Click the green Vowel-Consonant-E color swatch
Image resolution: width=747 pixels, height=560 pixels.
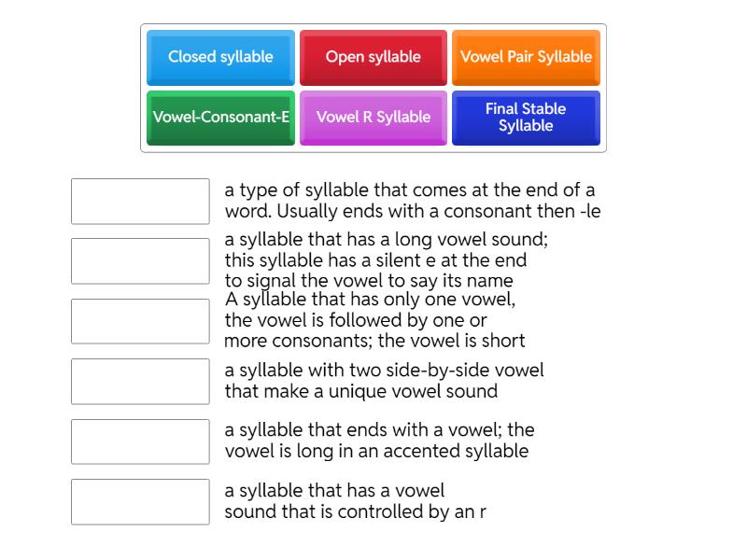(219, 119)
